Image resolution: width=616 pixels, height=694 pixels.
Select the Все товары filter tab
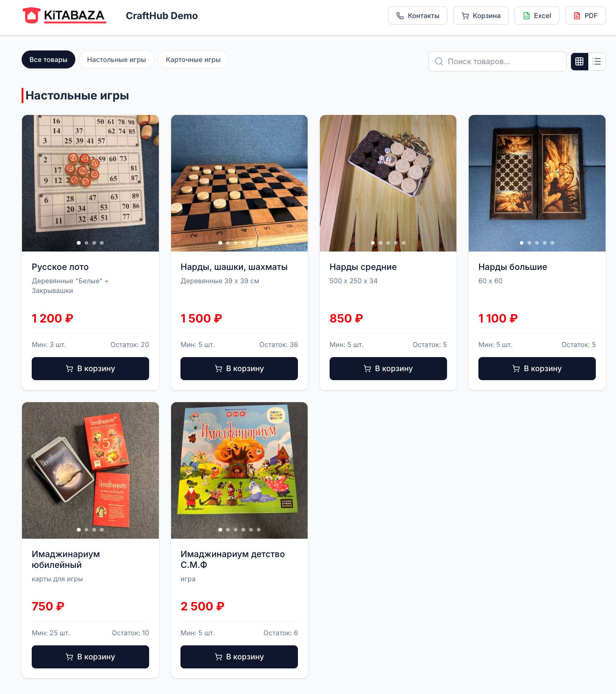point(48,59)
